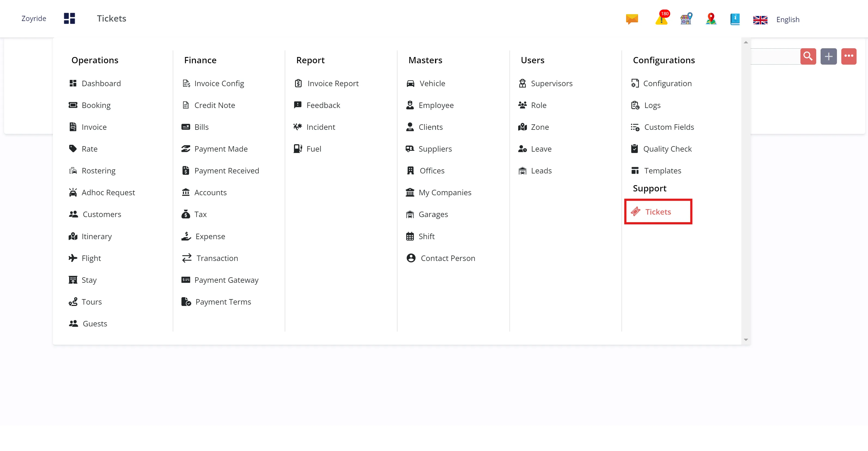Click the Shift calendar icon
The height and width of the screenshot is (451, 868).
pyautogui.click(x=410, y=236)
